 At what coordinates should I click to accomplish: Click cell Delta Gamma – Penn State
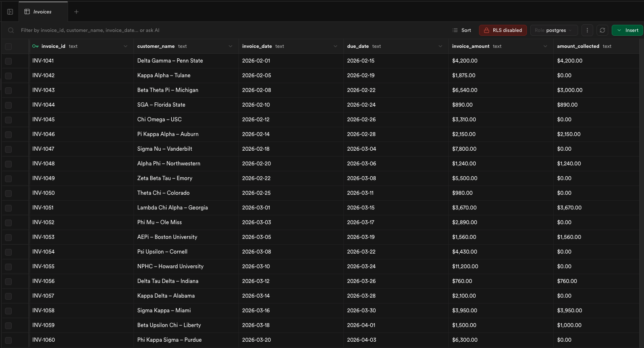(x=186, y=61)
